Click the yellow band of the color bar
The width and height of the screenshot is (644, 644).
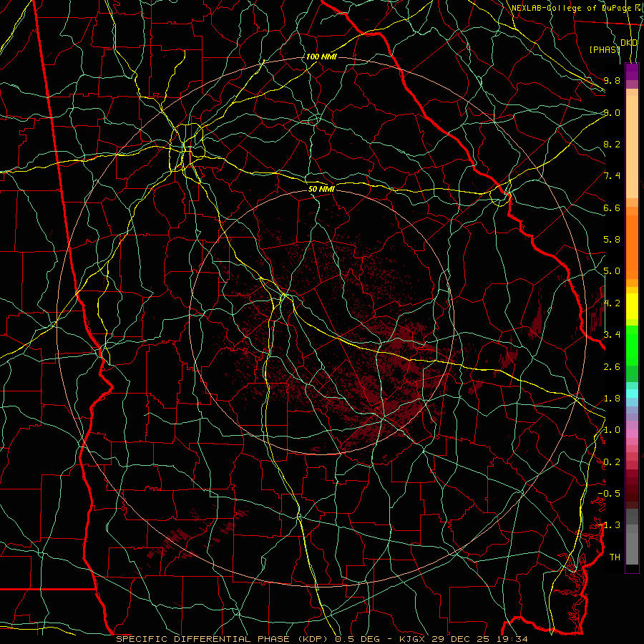pos(632,306)
